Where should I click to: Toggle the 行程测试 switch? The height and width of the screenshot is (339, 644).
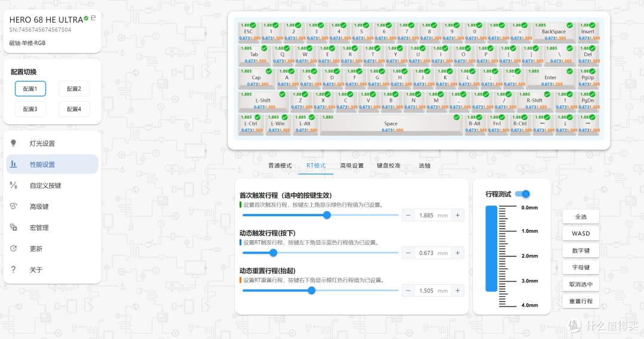coord(522,194)
